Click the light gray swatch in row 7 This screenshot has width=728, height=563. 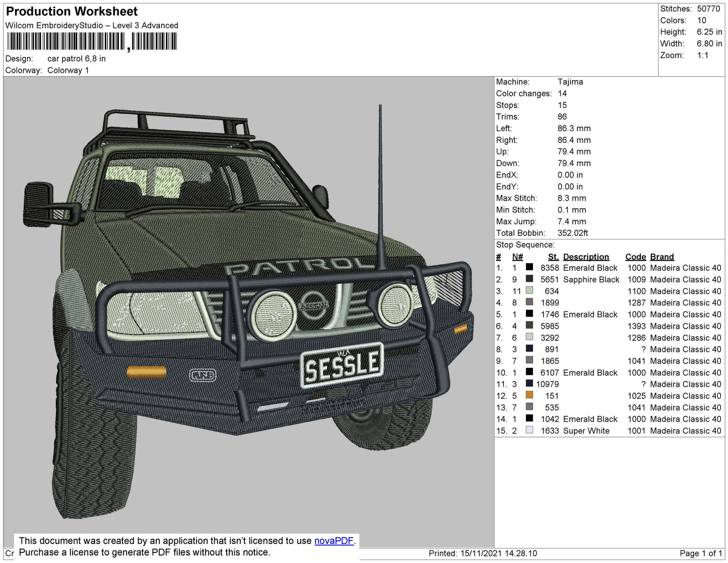click(530, 337)
